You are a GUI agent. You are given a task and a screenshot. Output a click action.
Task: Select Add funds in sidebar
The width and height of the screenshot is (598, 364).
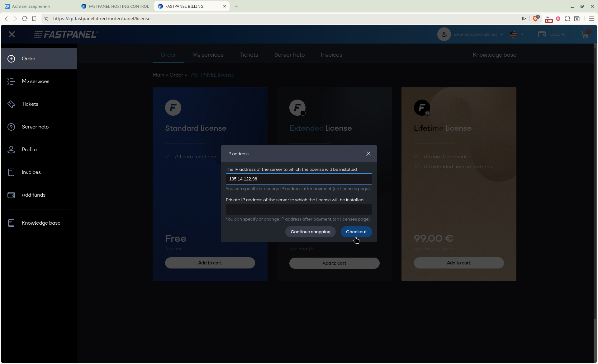[x=39, y=195]
